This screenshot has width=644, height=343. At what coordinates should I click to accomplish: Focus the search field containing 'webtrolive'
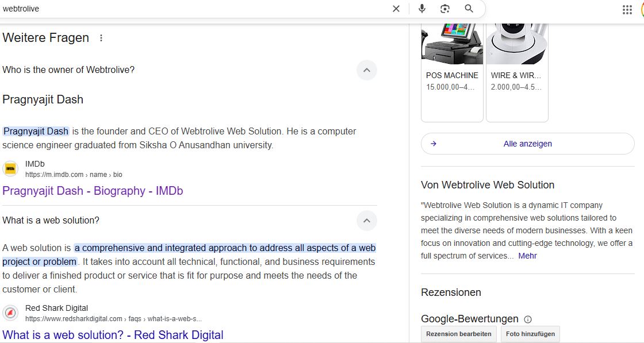[x=193, y=9]
